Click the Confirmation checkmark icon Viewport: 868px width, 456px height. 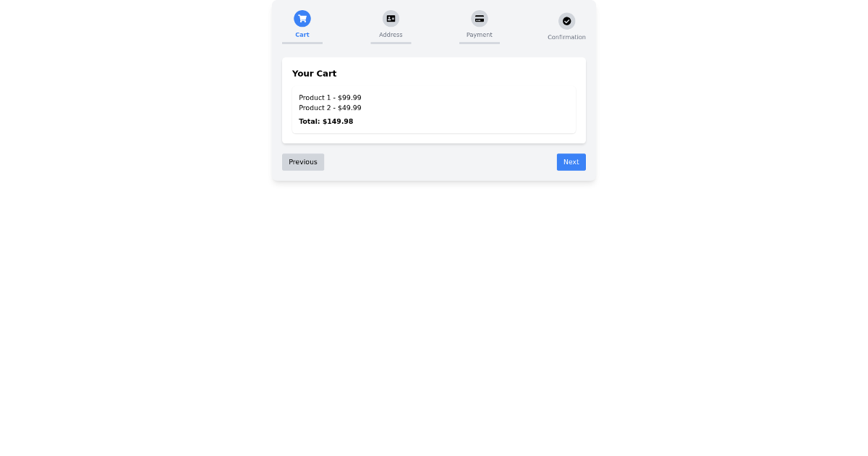pos(567,21)
